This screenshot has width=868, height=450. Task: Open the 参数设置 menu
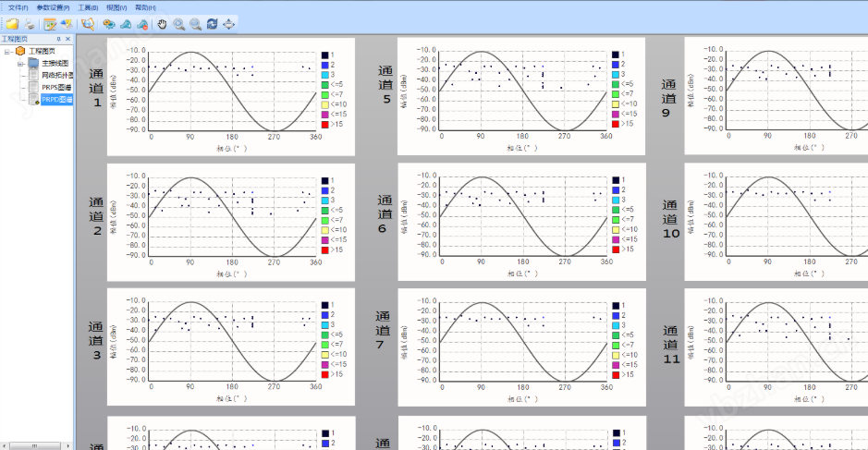[53, 6]
